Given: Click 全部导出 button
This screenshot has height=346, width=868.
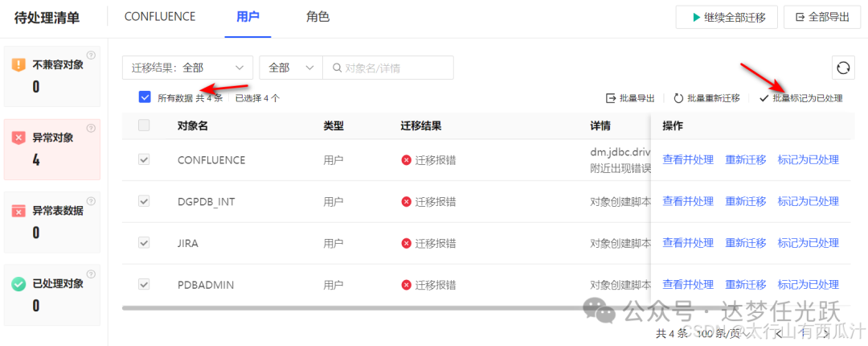Looking at the screenshot, I should 821,17.
